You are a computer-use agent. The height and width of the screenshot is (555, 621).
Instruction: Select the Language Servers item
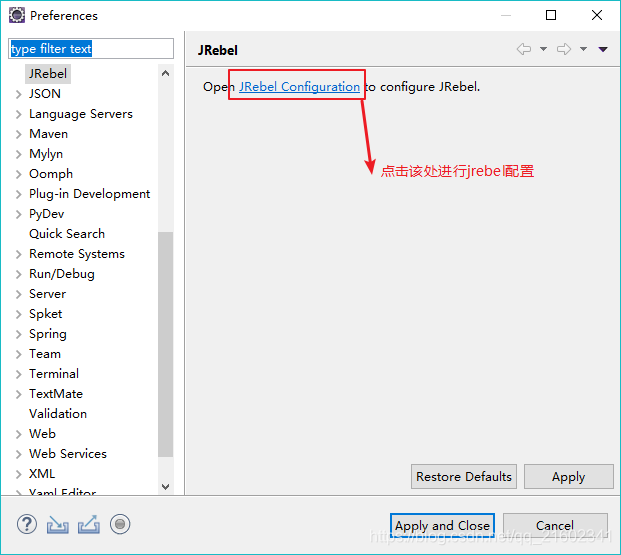click(x=81, y=114)
